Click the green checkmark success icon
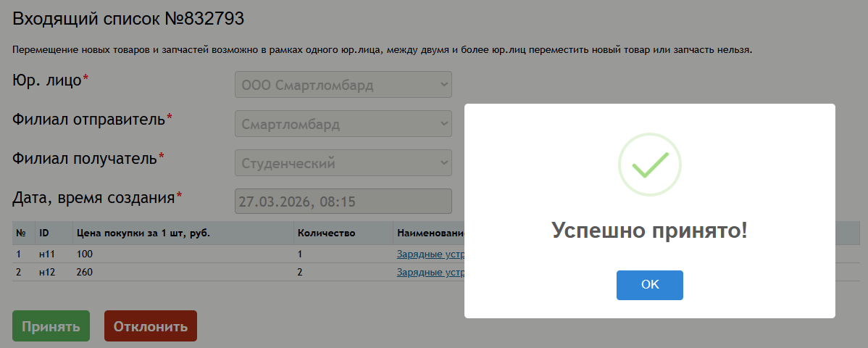The height and width of the screenshot is (348, 868). tap(649, 165)
